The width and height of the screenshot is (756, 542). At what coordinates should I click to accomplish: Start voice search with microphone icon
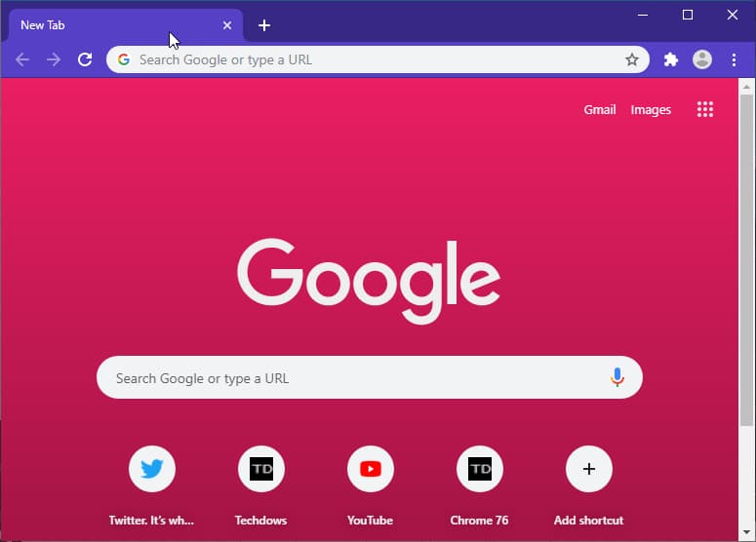tap(617, 377)
